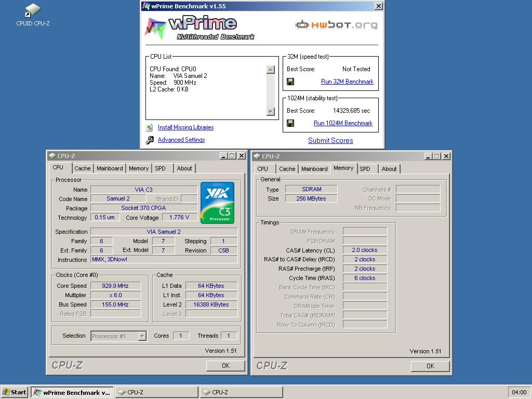The width and height of the screenshot is (532, 399).
Task: Click the Instructions field MMX, 3DNow!
Action: pyautogui.click(x=164, y=260)
